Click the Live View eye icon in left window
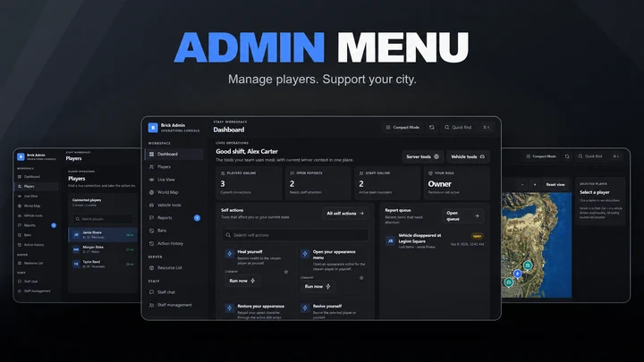 [20, 196]
